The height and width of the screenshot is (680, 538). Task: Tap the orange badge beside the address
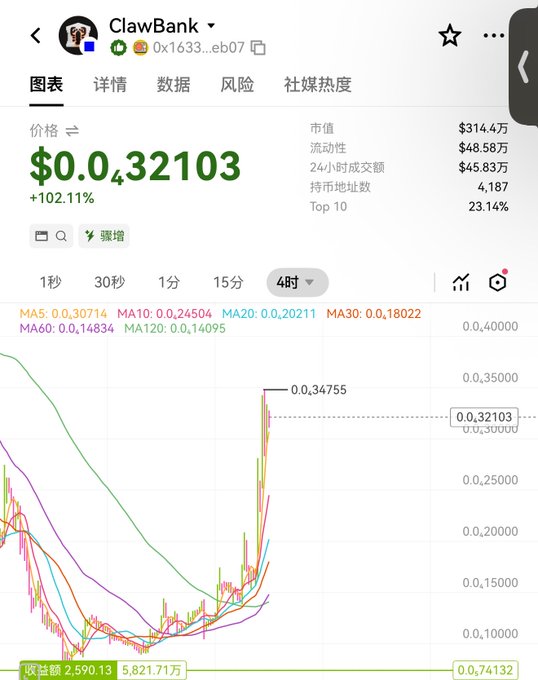pos(140,47)
